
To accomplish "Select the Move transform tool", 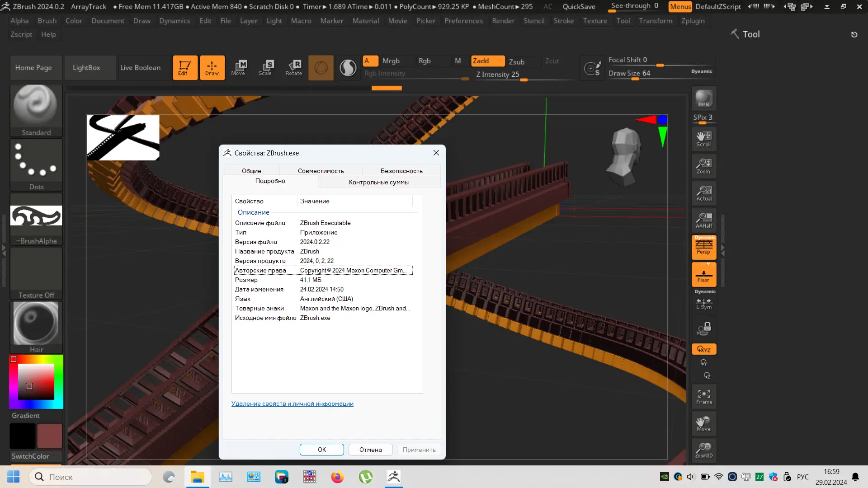I will (238, 67).
